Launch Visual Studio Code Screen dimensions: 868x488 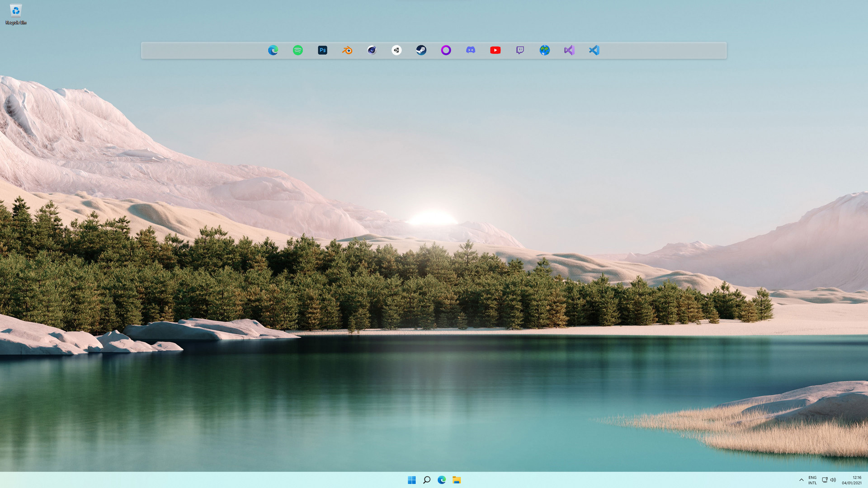click(594, 50)
